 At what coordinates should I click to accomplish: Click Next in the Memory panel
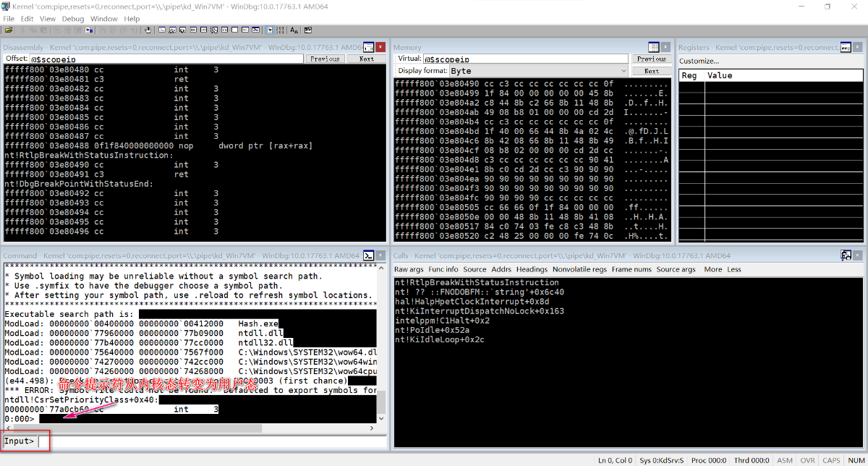tap(652, 71)
